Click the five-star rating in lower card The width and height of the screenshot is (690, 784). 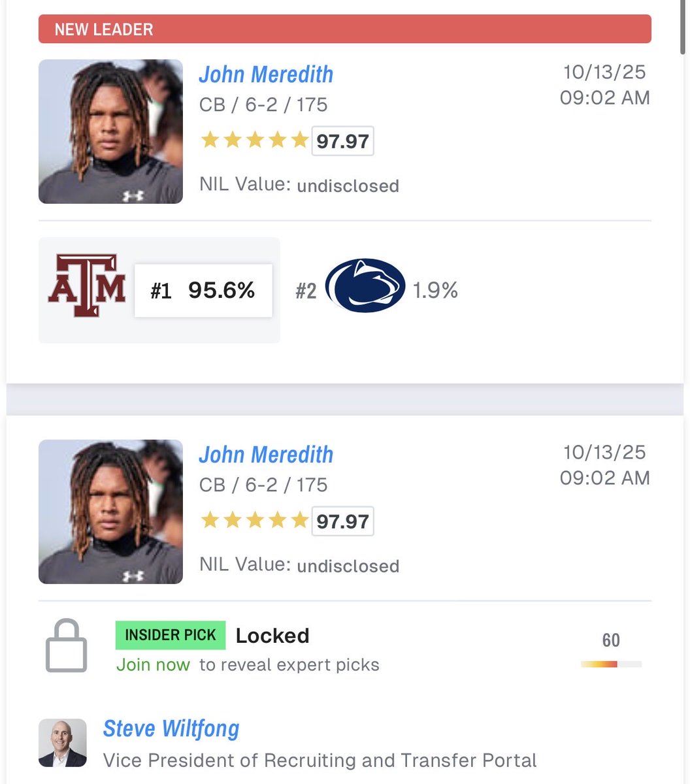tap(254, 521)
